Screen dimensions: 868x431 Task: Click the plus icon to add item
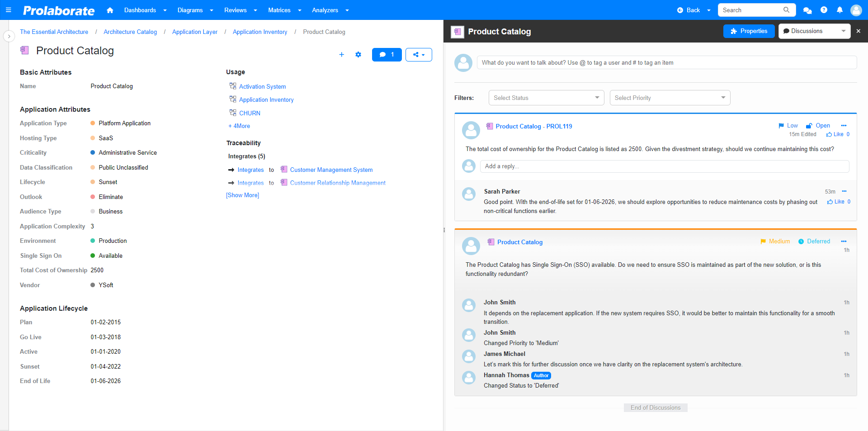(341, 55)
